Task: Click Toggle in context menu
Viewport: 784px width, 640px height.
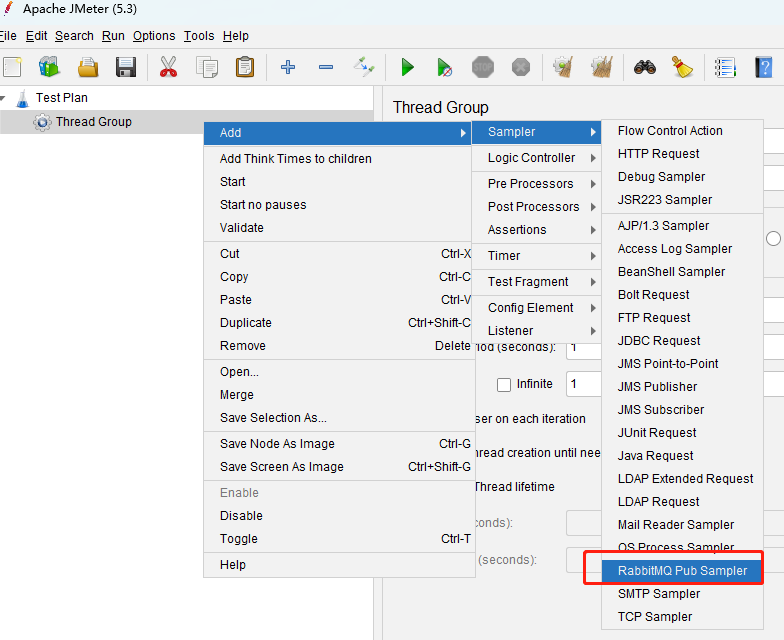Action: [338, 539]
